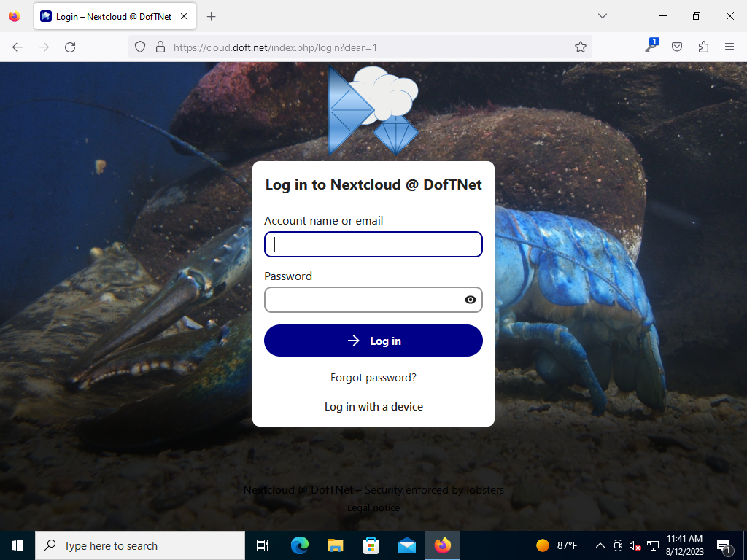Click the URL in the address bar
This screenshot has height=560, width=747.
pos(275,47)
